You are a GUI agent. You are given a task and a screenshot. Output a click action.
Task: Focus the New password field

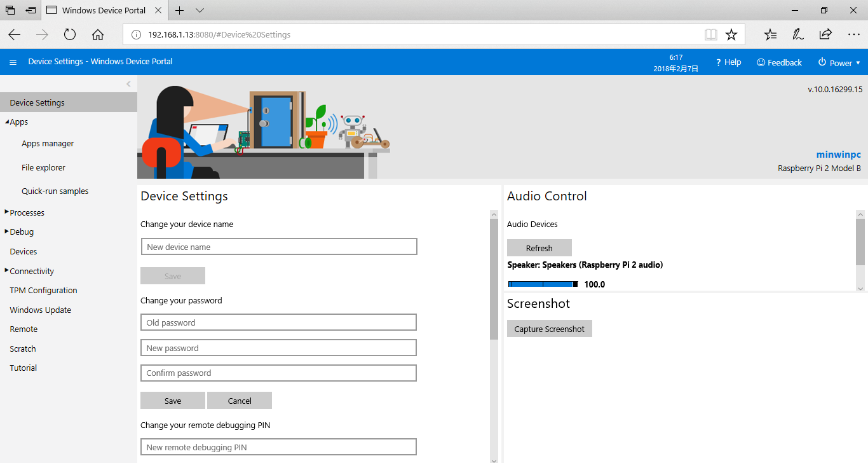click(278, 348)
